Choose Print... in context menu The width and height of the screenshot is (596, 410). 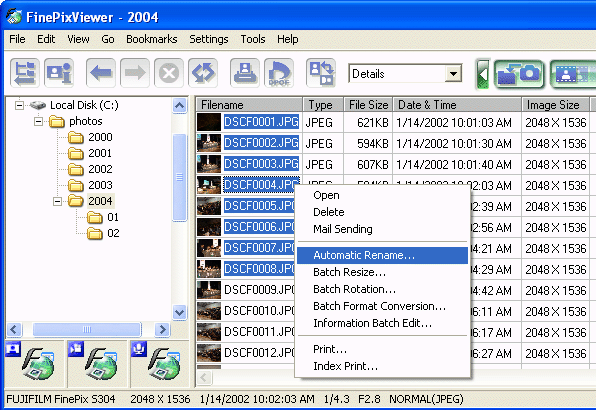click(x=382, y=349)
